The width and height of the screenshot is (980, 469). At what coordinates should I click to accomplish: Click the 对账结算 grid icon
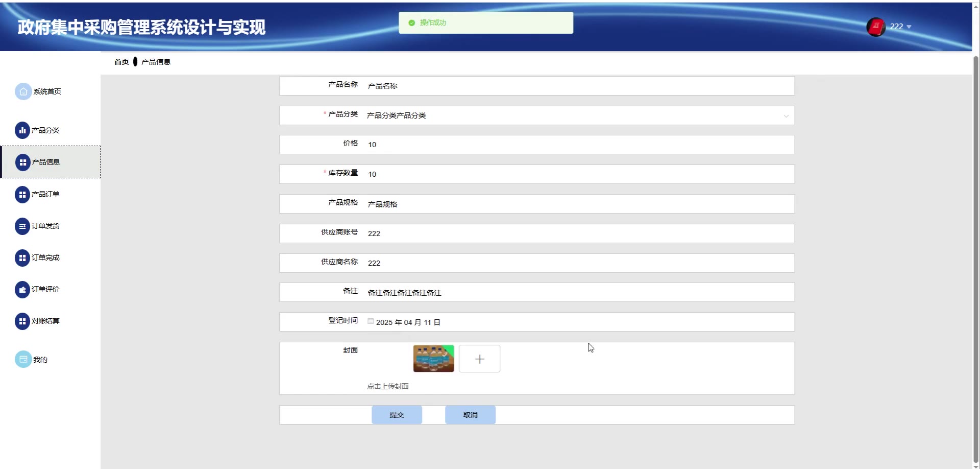click(22, 321)
